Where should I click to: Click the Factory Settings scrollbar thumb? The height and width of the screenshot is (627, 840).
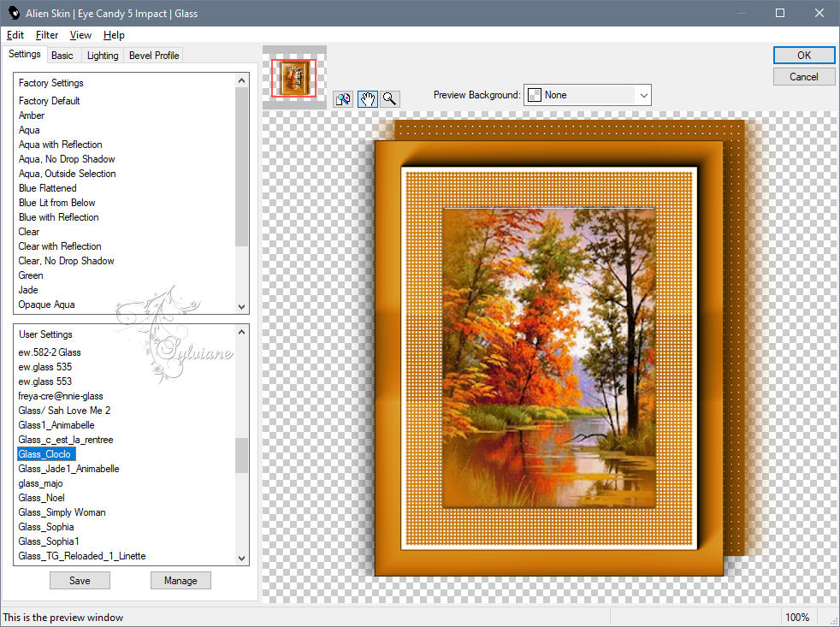(241, 167)
